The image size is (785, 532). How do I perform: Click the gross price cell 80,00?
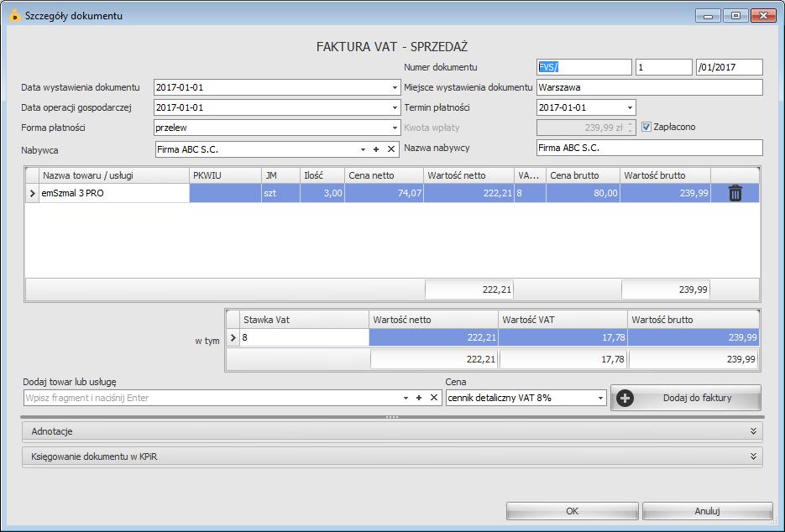(584, 193)
